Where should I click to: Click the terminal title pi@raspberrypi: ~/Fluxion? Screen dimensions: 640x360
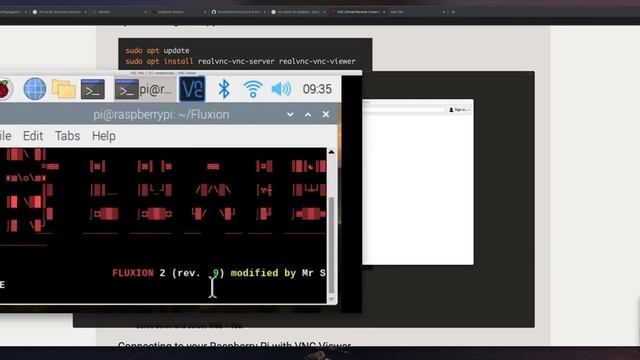coord(161,115)
